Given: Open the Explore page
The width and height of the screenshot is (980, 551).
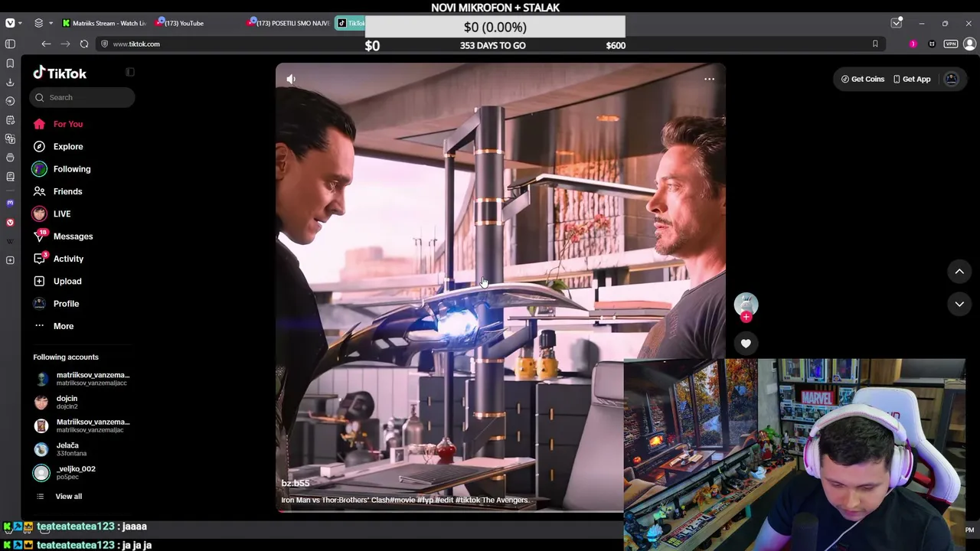Looking at the screenshot, I should 68,146.
